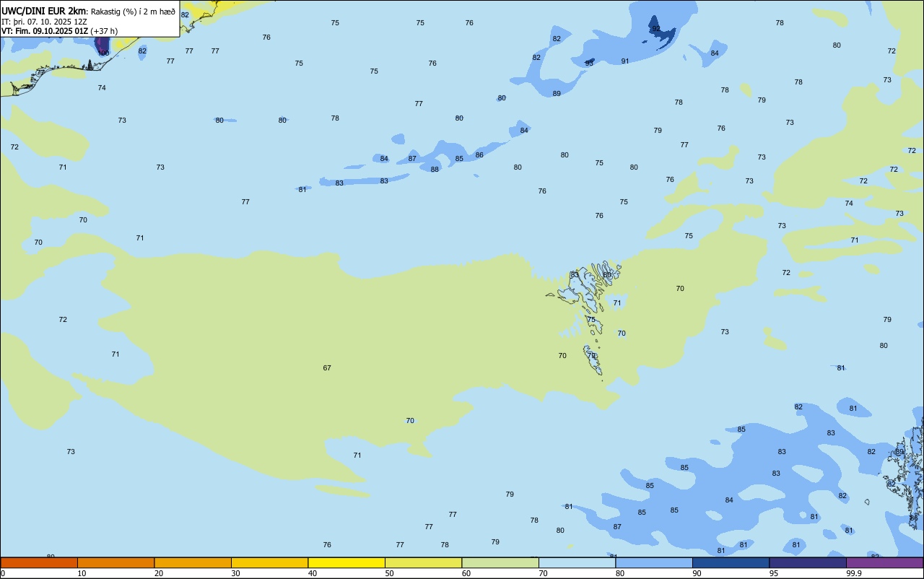
Task: Click the deep indigo 95–99.9 legend swatch
Action: [808, 562]
